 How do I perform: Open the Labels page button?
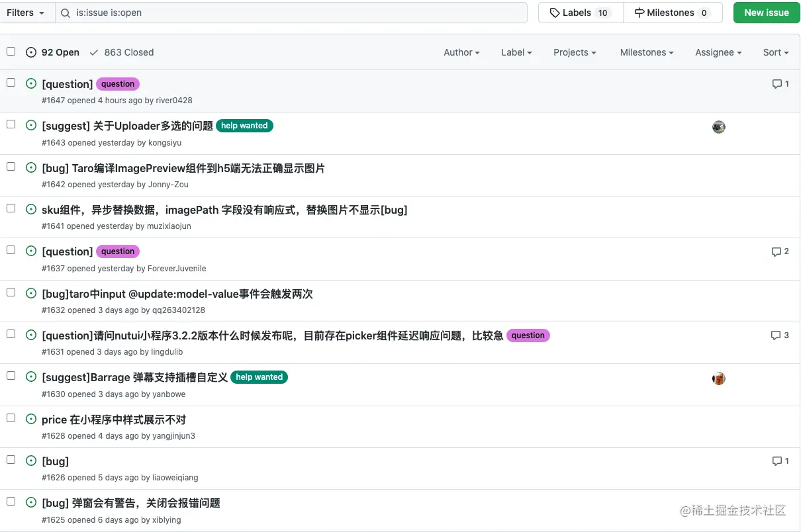pos(581,13)
